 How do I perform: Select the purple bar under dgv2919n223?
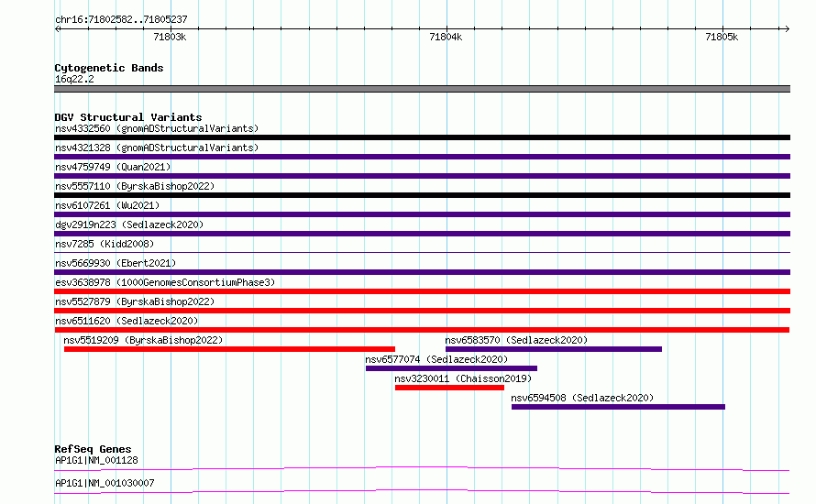[x=422, y=234]
